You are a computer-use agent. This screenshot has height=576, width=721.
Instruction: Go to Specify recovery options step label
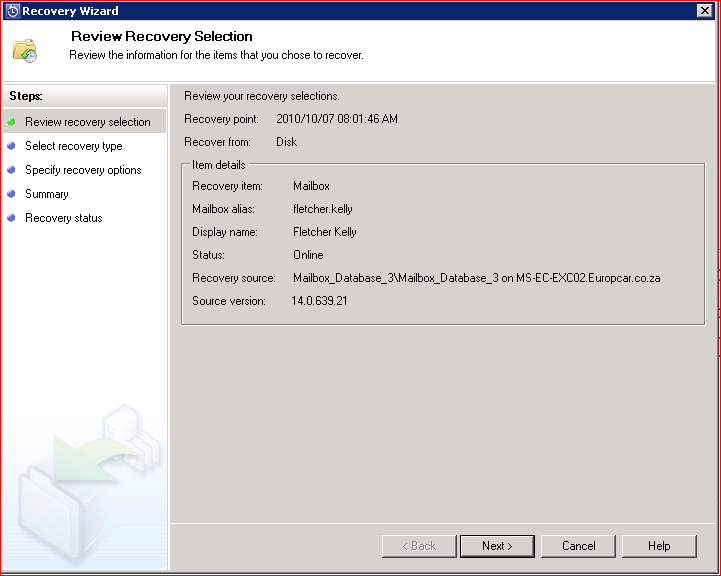[83, 170]
